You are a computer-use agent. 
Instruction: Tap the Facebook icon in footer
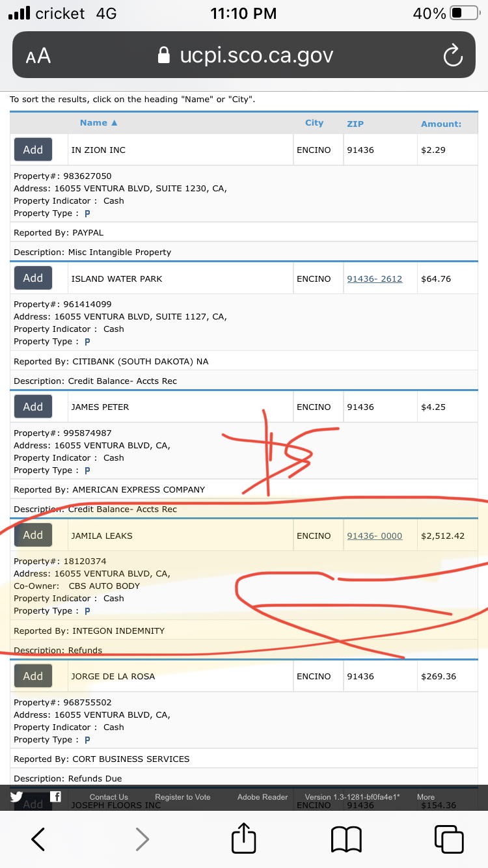coord(56,796)
